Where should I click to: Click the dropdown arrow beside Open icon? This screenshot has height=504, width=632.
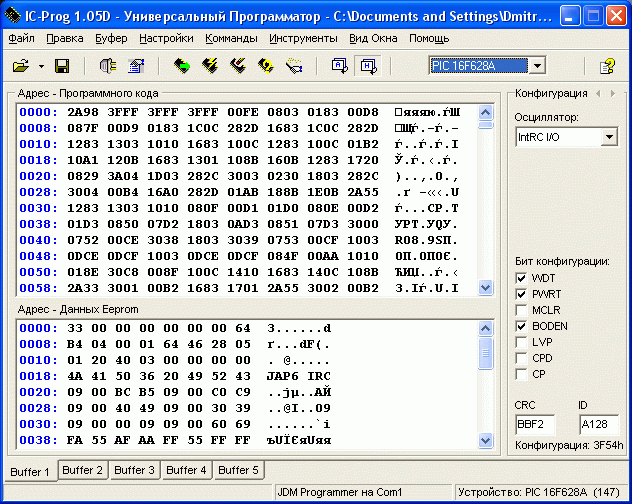(x=41, y=66)
